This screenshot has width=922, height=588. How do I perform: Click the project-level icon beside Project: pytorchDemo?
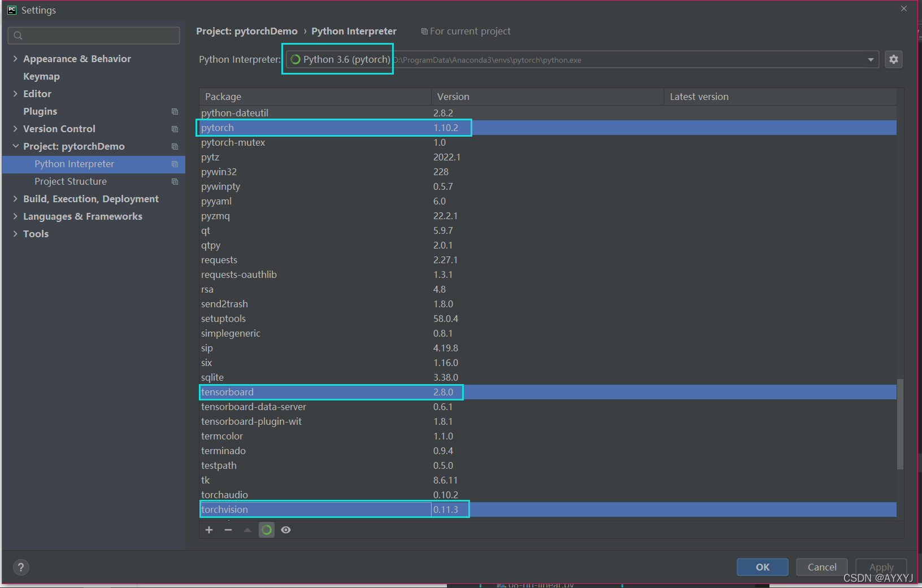pyautogui.click(x=175, y=146)
